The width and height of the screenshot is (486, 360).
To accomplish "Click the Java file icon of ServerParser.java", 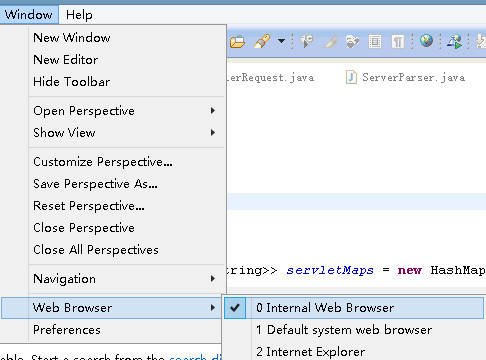I will pos(351,77).
